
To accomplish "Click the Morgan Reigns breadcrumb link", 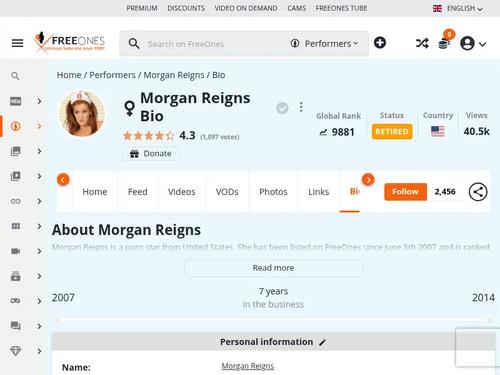I will click(x=174, y=75).
